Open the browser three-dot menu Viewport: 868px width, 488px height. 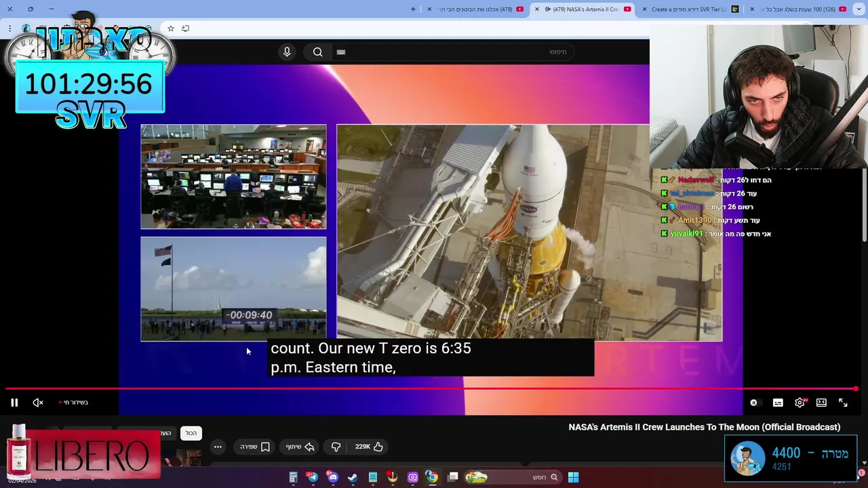coord(9,28)
